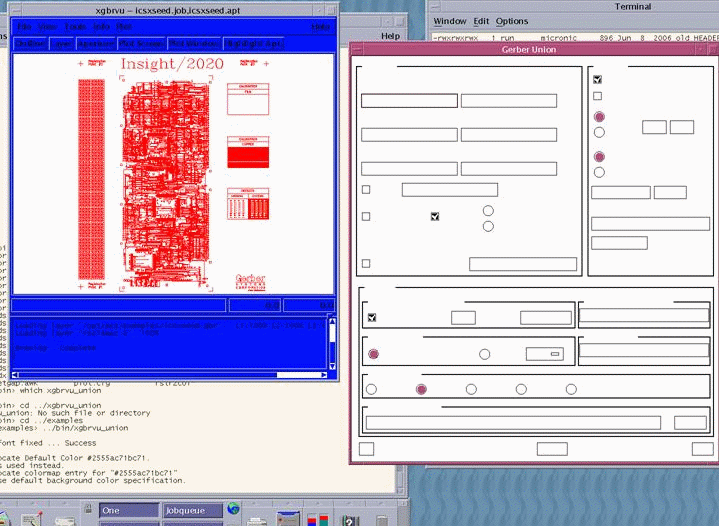Select upper radio of left panel radio pair

(488, 210)
